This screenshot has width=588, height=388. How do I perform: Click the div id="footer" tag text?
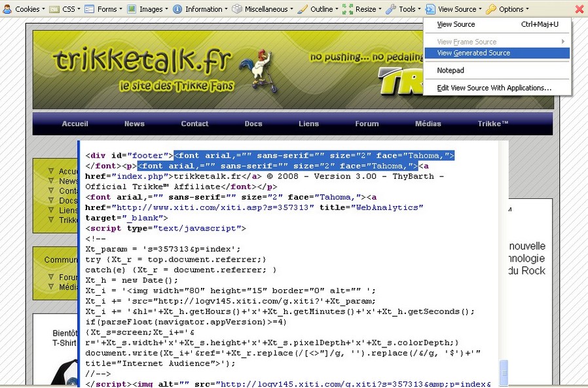(130, 156)
